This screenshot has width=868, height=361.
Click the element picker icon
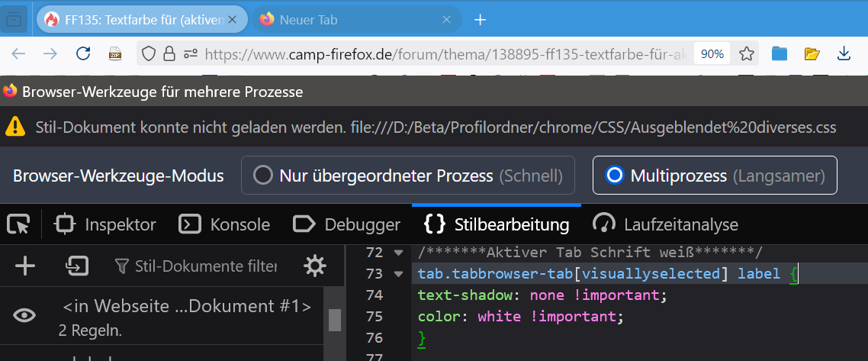pyautogui.click(x=18, y=224)
